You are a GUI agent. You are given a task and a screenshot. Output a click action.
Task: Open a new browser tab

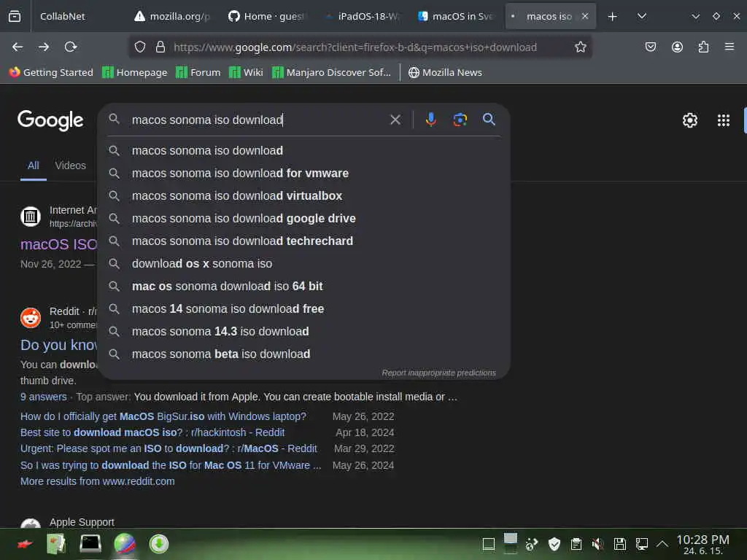tap(612, 16)
